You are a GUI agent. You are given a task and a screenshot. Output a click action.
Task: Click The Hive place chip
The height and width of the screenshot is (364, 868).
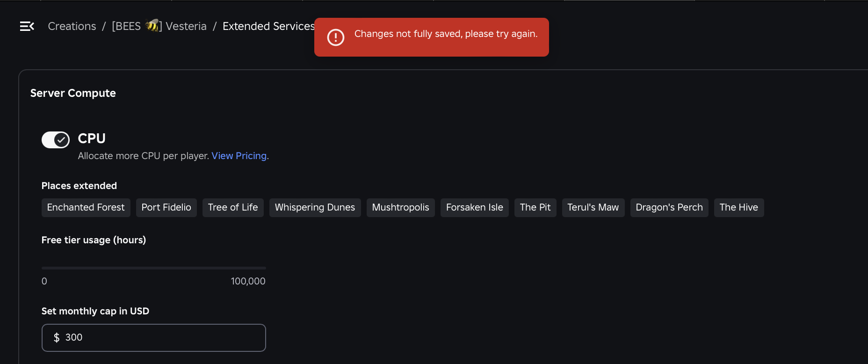(x=739, y=207)
